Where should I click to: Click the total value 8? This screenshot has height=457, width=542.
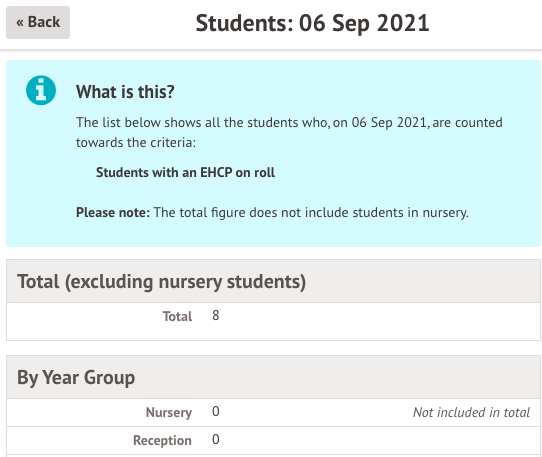(x=216, y=315)
